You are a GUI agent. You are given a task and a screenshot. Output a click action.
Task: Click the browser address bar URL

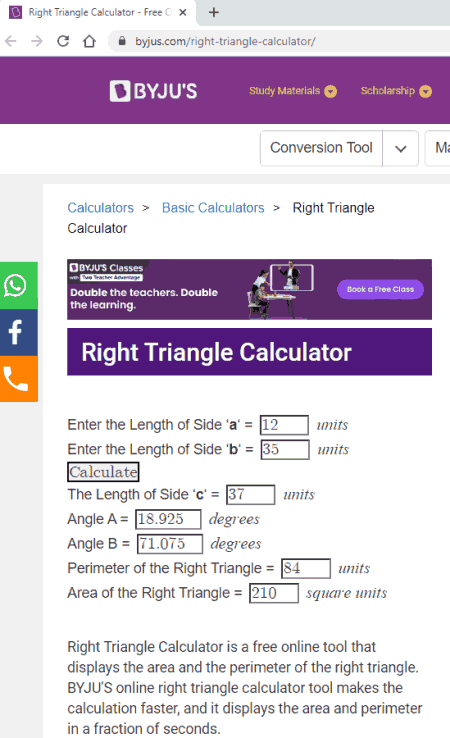click(x=225, y=41)
